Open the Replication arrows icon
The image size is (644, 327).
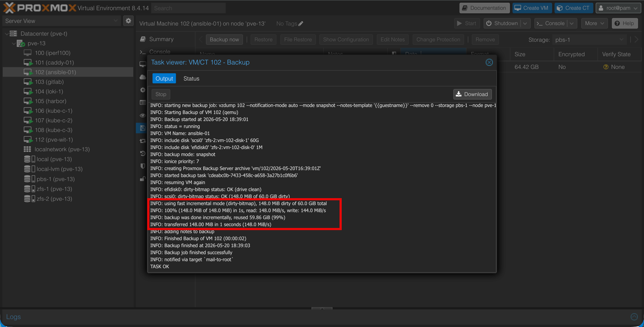coord(143,141)
